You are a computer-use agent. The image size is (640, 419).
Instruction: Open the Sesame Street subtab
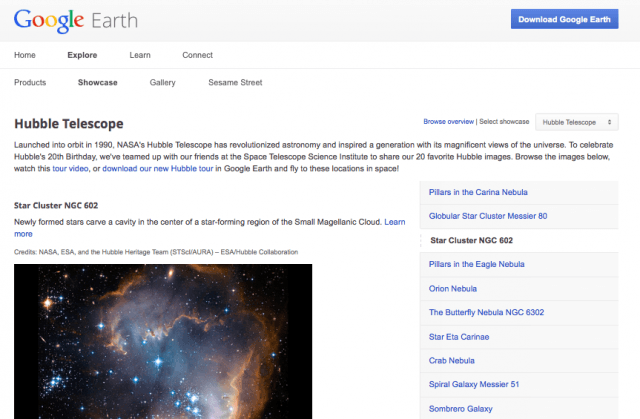235,83
